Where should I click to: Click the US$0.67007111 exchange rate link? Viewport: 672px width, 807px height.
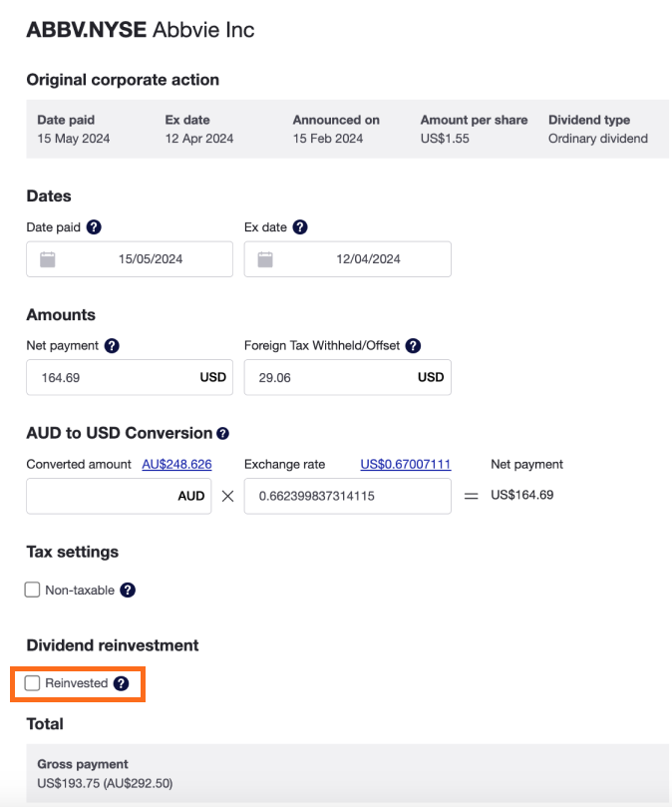click(405, 465)
